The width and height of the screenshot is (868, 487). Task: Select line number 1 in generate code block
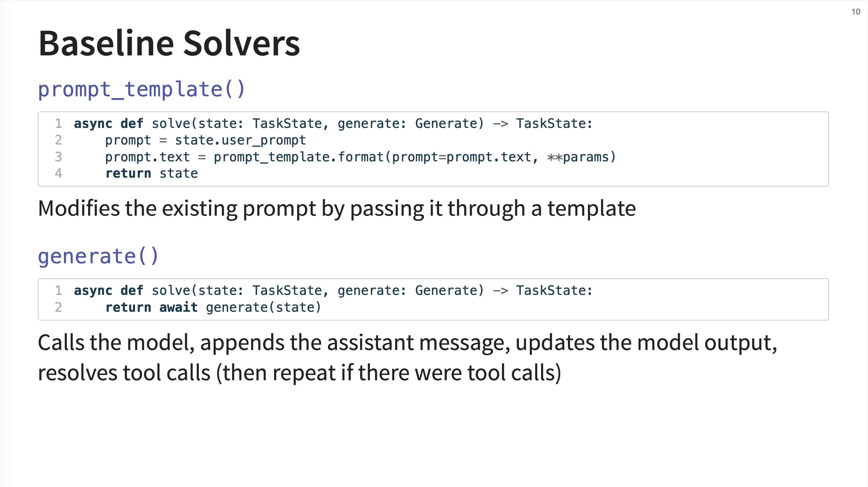[59, 290]
